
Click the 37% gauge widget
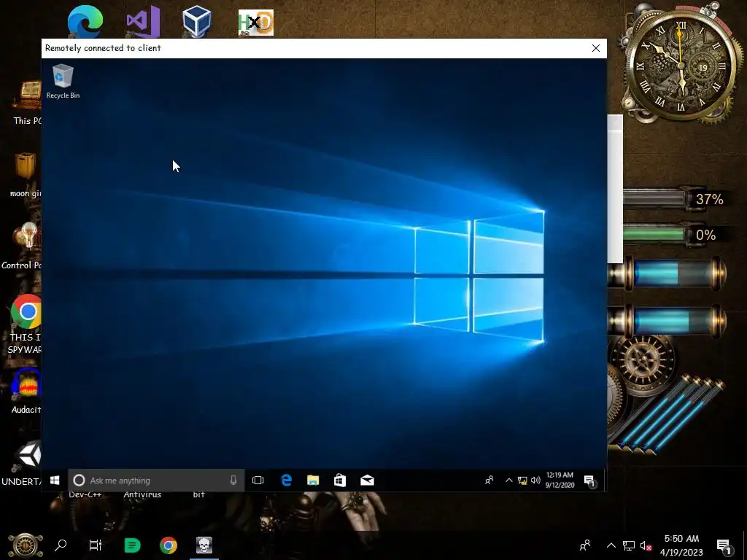click(675, 198)
